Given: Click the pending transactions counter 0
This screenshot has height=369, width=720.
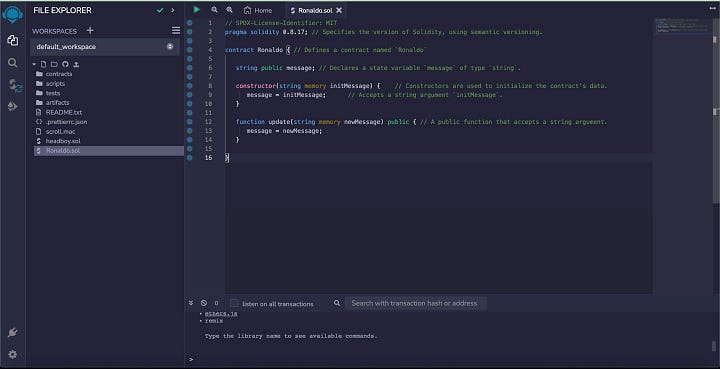Looking at the screenshot, I should click(216, 303).
